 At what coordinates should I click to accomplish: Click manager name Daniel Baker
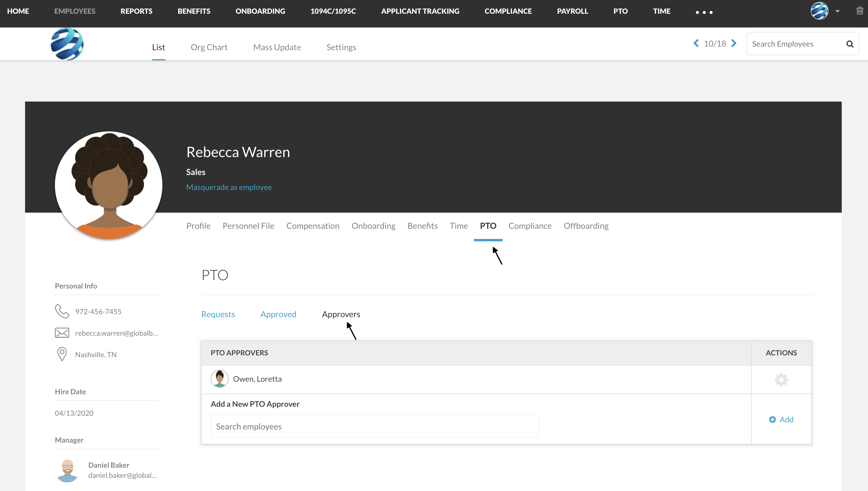coord(109,465)
